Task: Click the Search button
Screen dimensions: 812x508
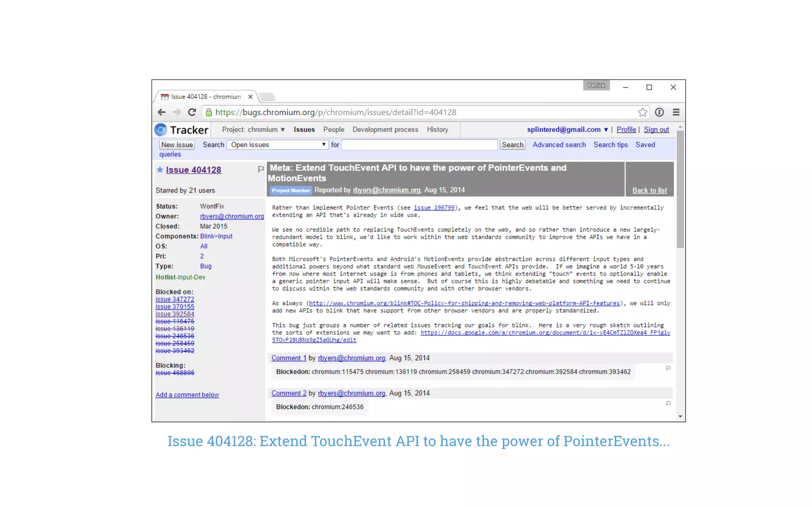Action: click(x=512, y=145)
